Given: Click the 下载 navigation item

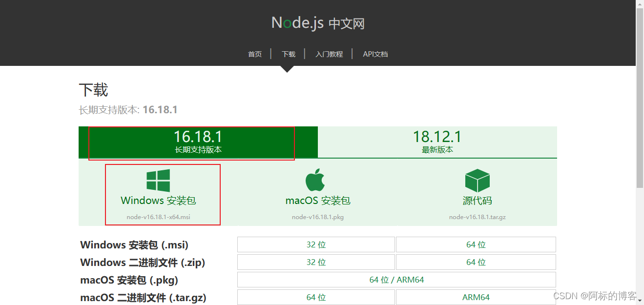Looking at the screenshot, I should [288, 54].
